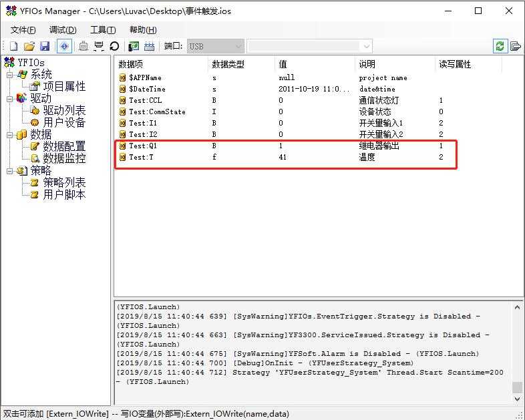This screenshot has height=420, width=525.
Task: Collapse the 数据 tree node
Action: point(10,135)
